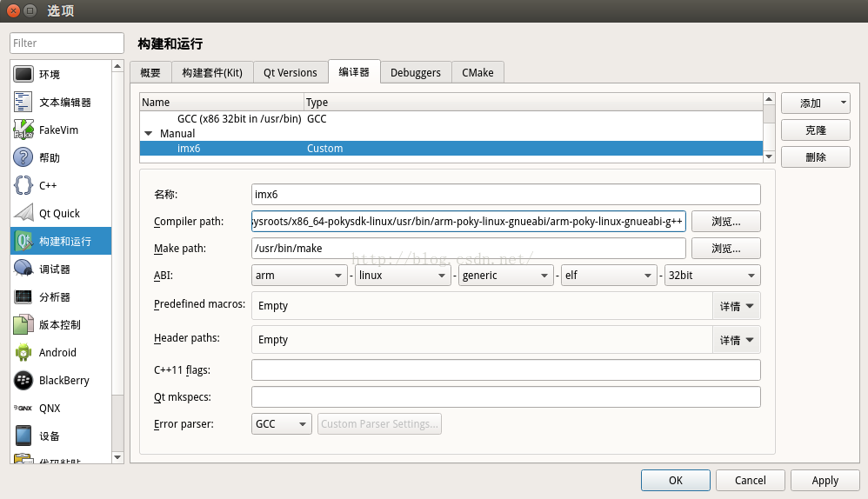Switch to the 概要 tab
The height and width of the screenshot is (499, 868).
tap(150, 72)
